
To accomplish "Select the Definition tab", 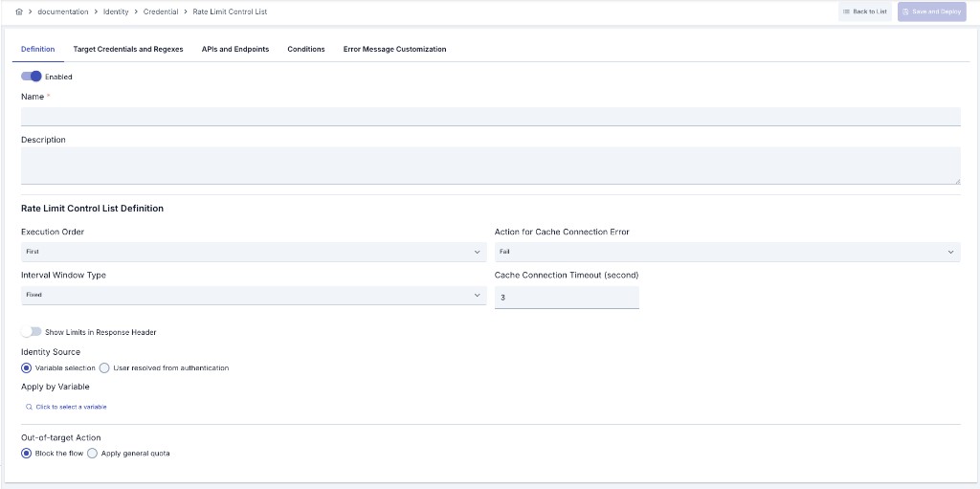I will pyautogui.click(x=38, y=49).
